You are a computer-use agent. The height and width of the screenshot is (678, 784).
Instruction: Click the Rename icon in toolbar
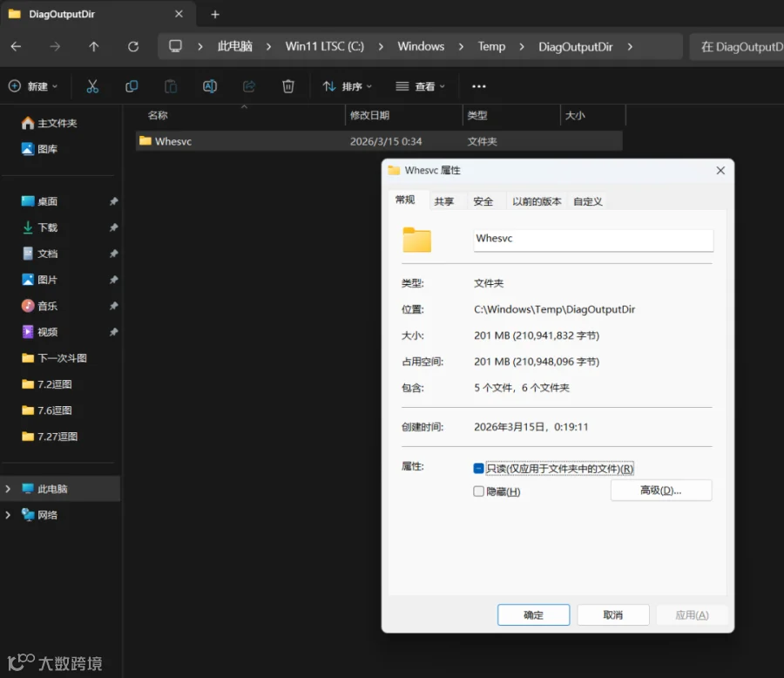(210, 86)
